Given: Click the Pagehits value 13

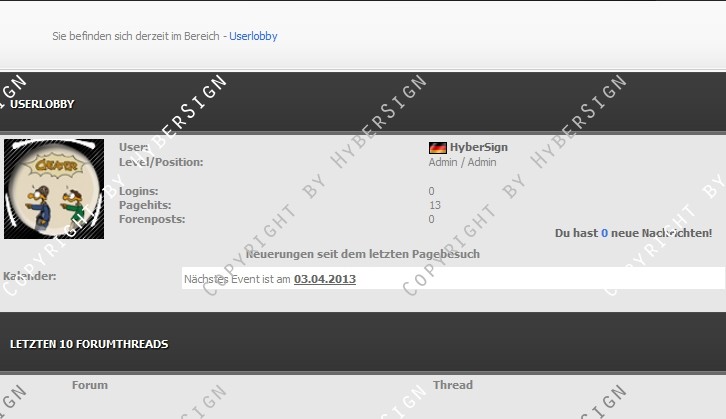Looking at the screenshot, I should [x=434, y=205].
